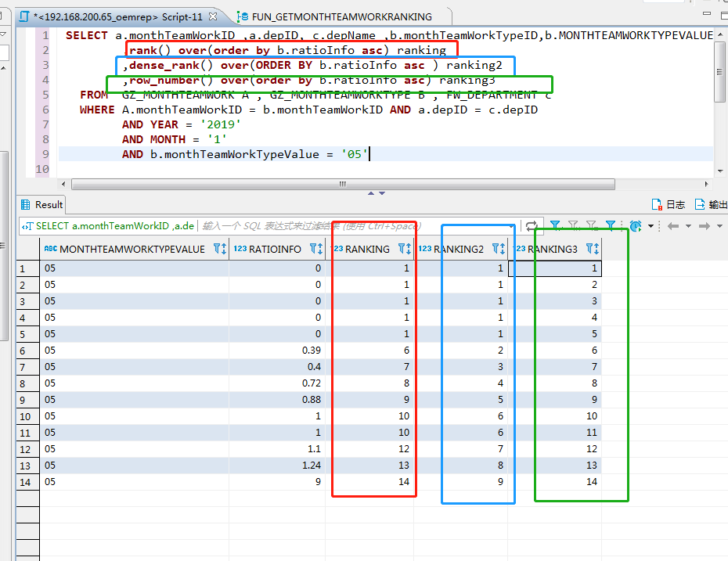This screenshot has width=728, height=561.
Task: Click the refresh icon beside filter box
Action: click(532, 225)
